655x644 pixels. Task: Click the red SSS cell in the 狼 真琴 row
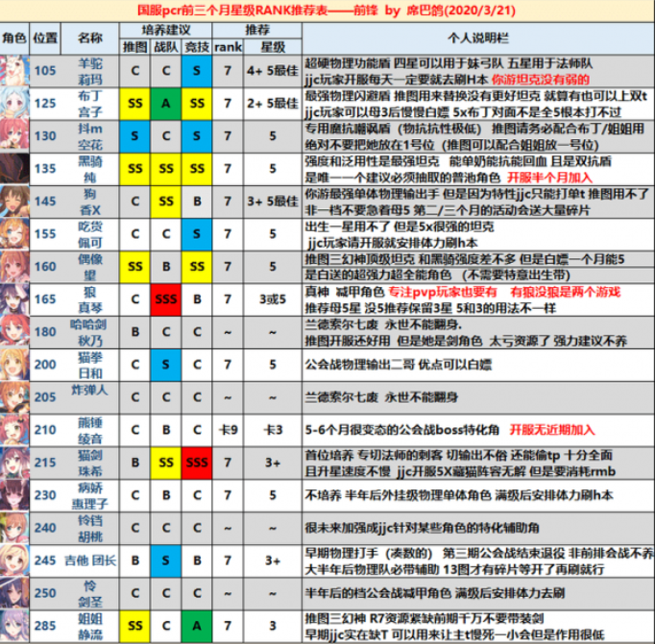[166, 299]
